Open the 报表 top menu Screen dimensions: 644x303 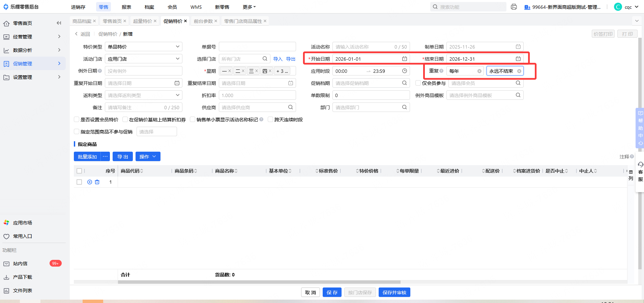pos(126,7)
